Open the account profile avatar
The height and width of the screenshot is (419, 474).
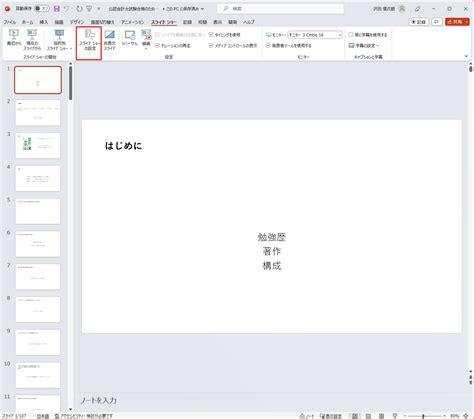click(402, 9)
